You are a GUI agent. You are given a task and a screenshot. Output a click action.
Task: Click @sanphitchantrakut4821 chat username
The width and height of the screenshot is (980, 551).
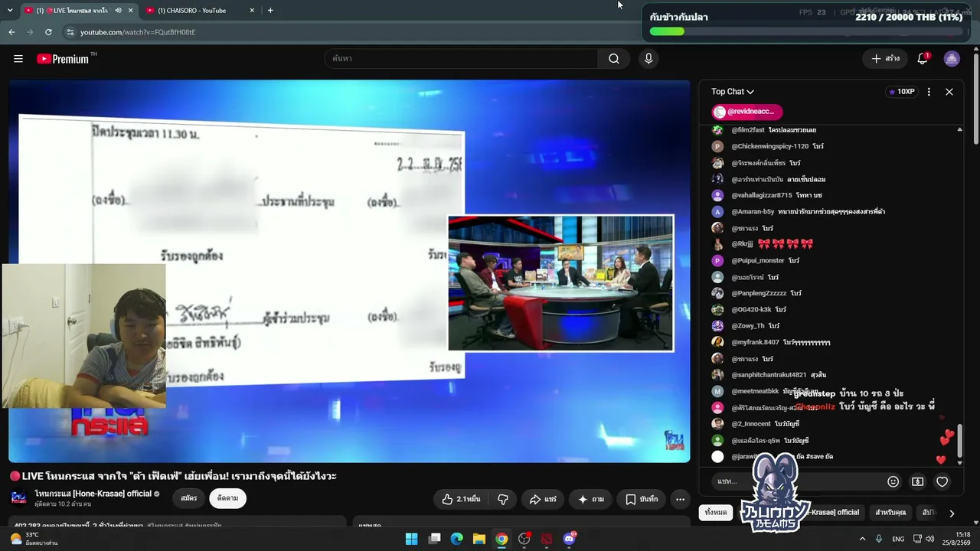click(x=769, y=375)
